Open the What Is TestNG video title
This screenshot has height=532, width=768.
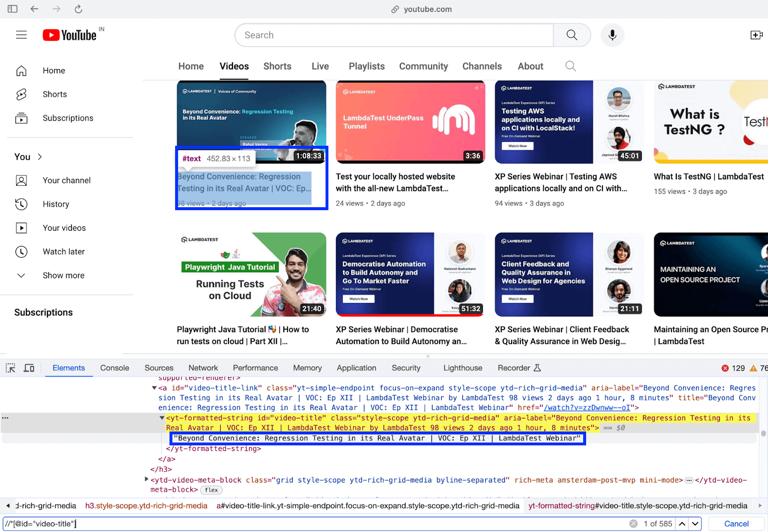tap(708, 177)
